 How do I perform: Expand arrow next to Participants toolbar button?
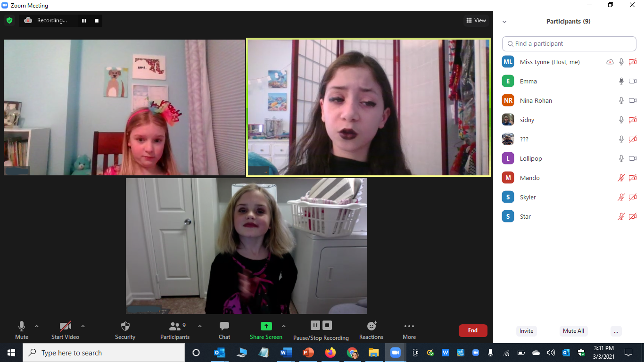tap(199, 326)
